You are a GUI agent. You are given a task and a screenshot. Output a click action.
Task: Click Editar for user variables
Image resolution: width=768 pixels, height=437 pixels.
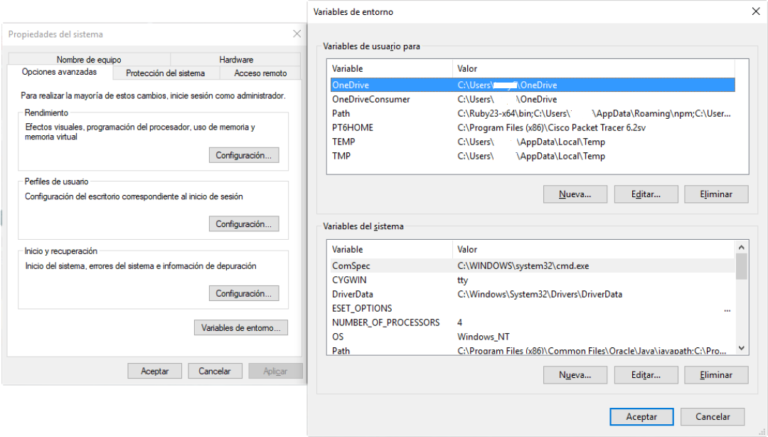pos(645,194)
